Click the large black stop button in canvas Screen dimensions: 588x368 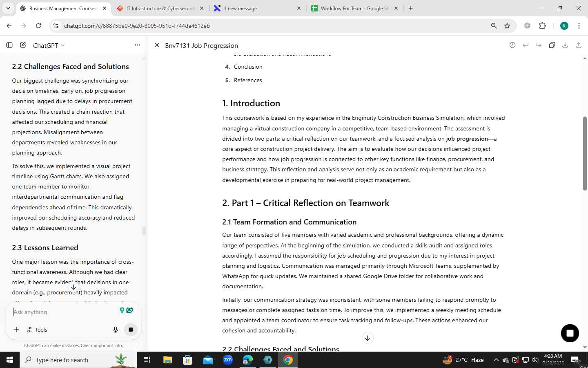[x=570, y=333]
